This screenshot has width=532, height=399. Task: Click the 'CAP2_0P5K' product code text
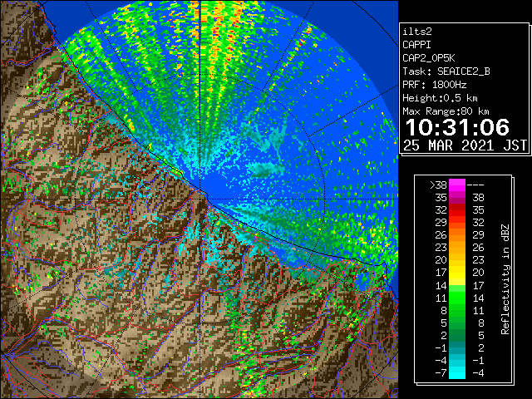click(429, 58)
